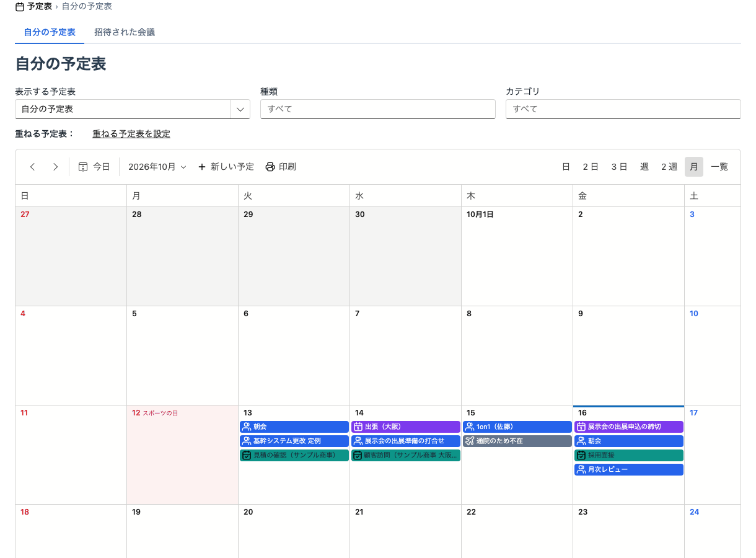The image size is (756, 558).
Task: Open the 通院のため不在 event
Action: [517, 441]
